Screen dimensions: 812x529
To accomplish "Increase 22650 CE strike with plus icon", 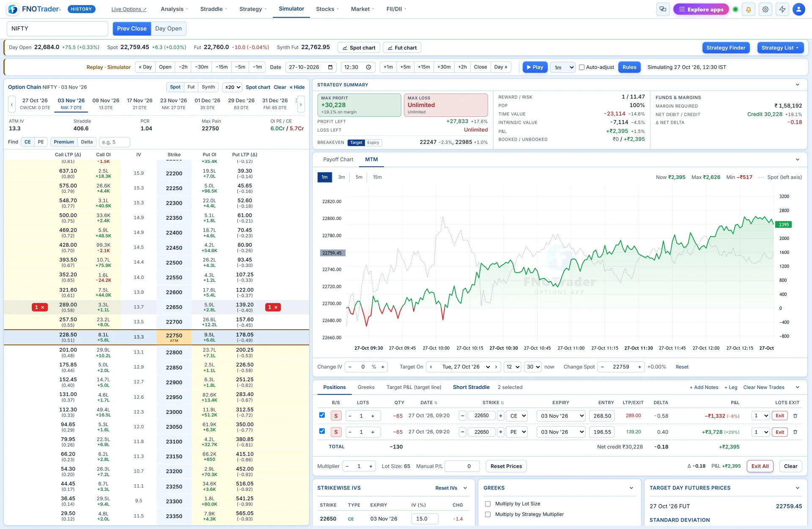I will pyautogui.click(x=500, y=416).
